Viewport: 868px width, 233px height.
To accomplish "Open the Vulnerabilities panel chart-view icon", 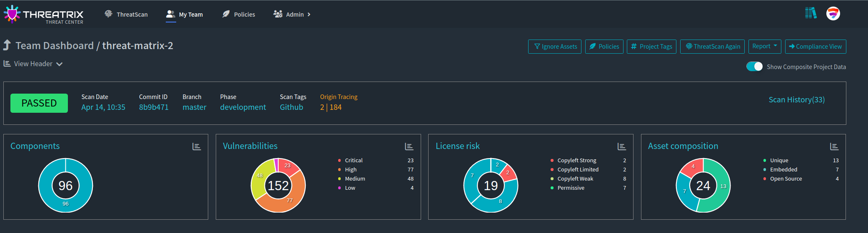I will 409,146.
